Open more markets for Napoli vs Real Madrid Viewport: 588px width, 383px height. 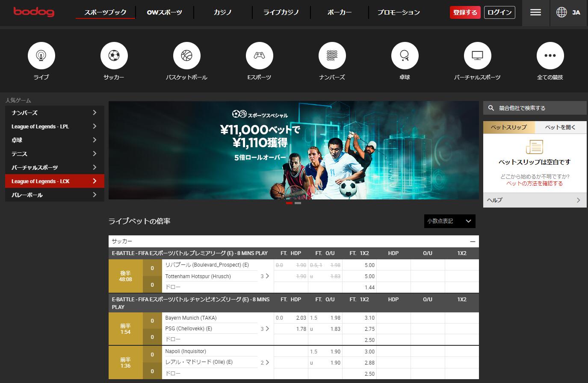(265, 362)
